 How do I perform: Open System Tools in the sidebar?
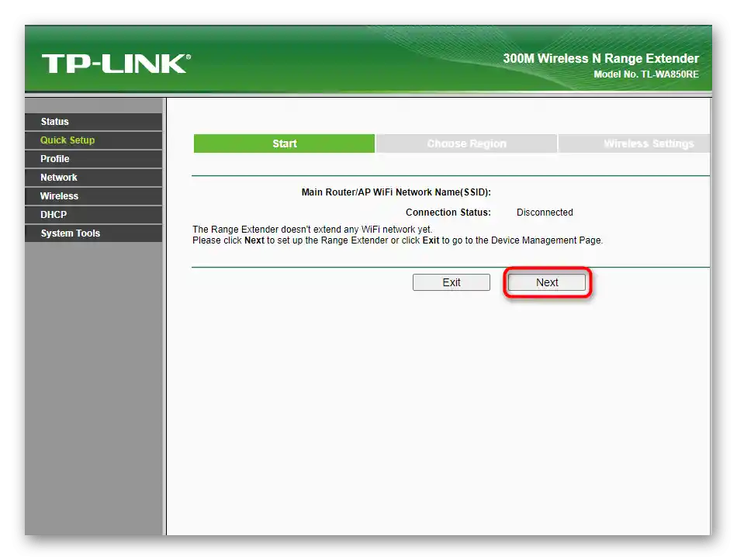click(x=94, y=233)
